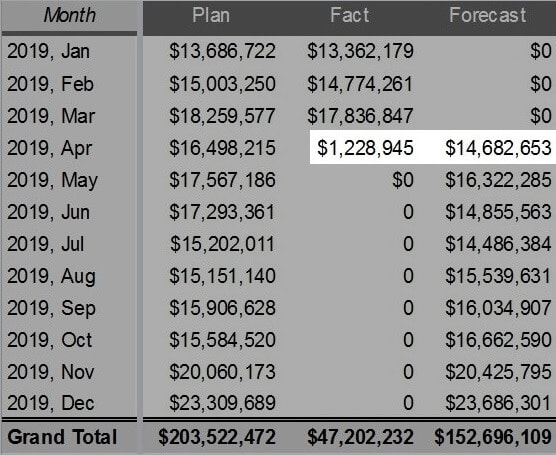Screen dimensions: 556x455
Task: Click the December Forecast value $23,686,301
Action: click(498, 403)
